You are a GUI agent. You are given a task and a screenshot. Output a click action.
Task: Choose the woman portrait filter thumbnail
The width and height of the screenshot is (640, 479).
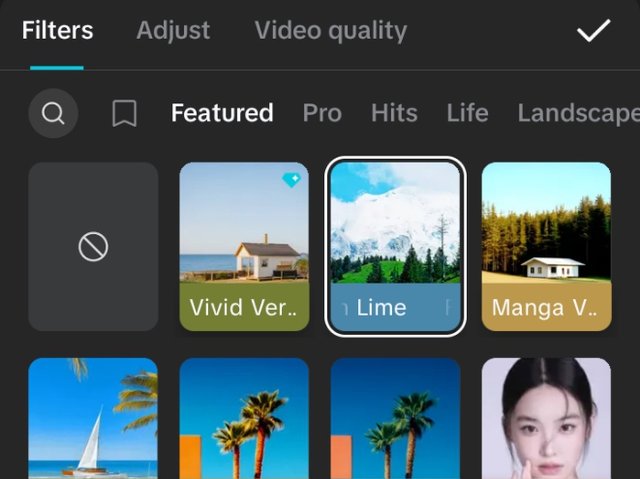(547, 418)
